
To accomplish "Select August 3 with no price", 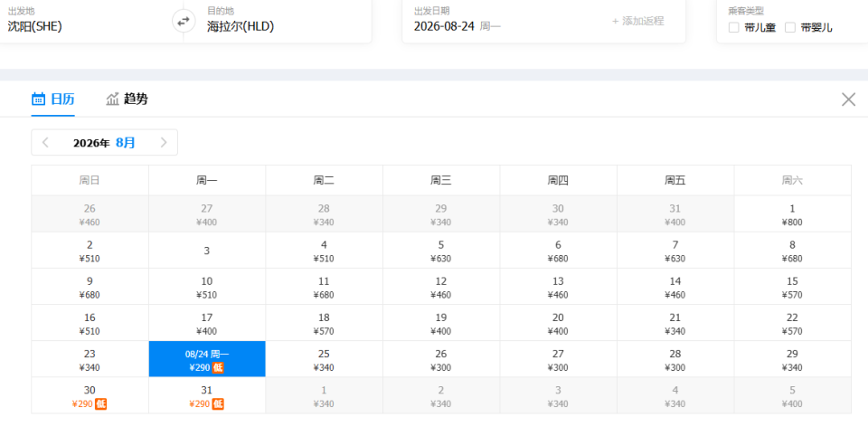I will (207, 251).
